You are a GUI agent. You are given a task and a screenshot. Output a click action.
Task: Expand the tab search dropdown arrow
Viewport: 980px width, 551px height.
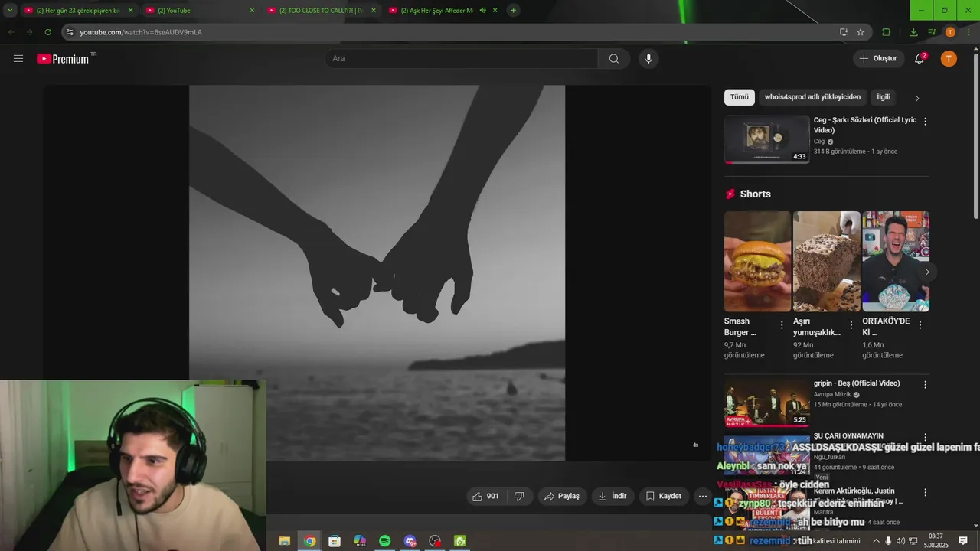[10, 11]
